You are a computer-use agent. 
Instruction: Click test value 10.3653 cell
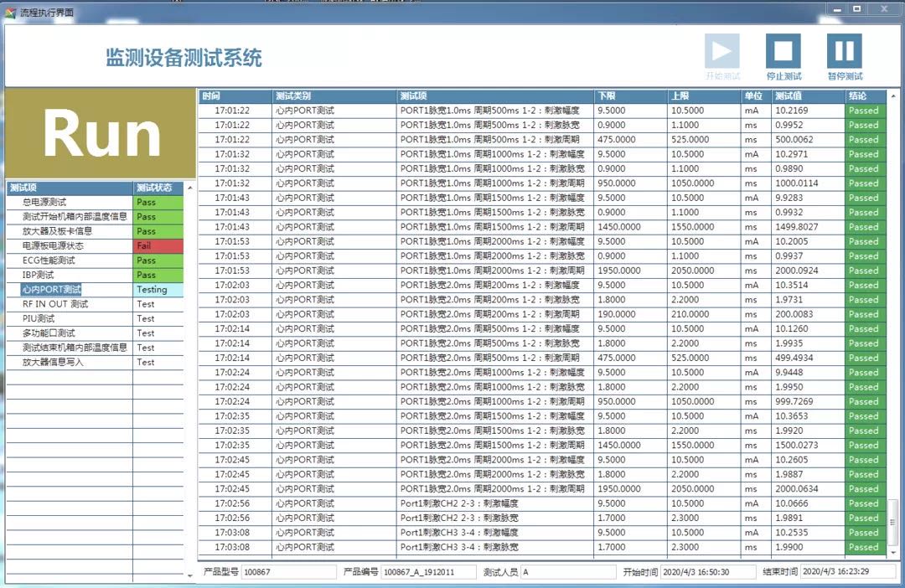click(x=808, y=416)
